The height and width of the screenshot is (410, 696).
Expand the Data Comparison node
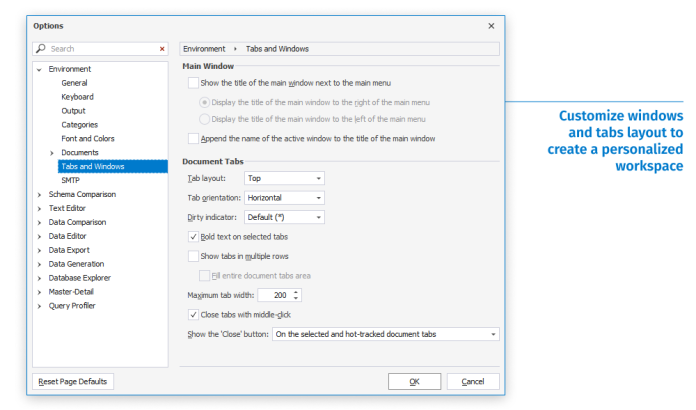(40, 223)
